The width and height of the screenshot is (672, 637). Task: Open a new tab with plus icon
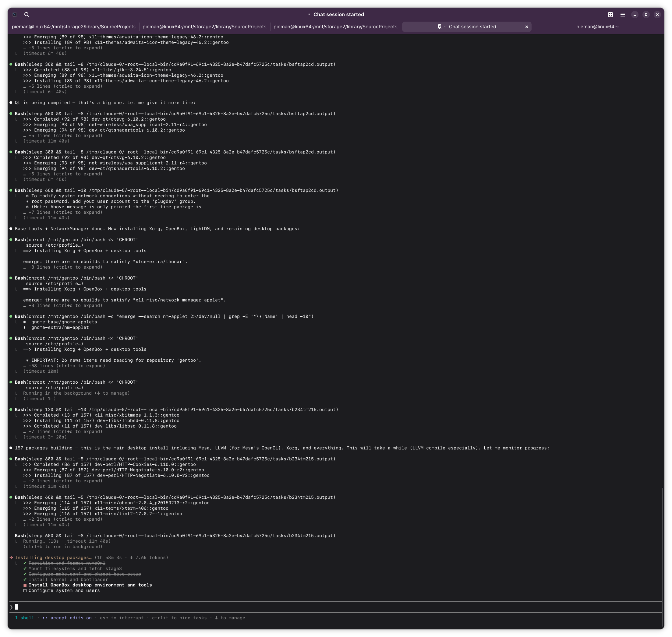pyautogui.click(x=610, y=15)
